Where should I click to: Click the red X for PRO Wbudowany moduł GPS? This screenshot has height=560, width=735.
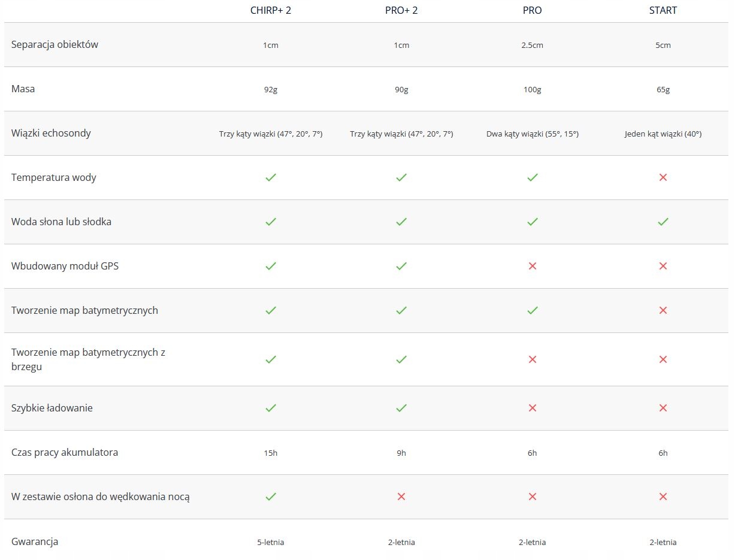coord(532,266)
